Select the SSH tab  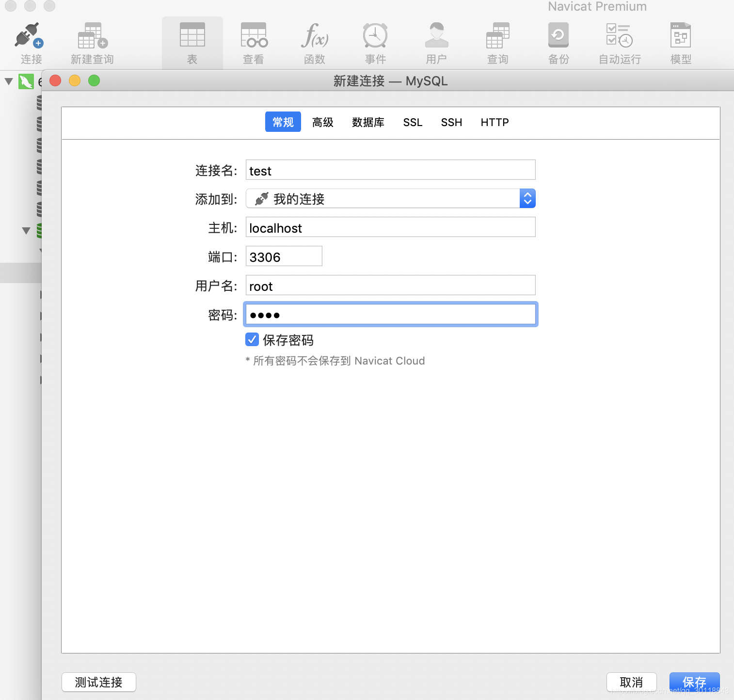451,122
